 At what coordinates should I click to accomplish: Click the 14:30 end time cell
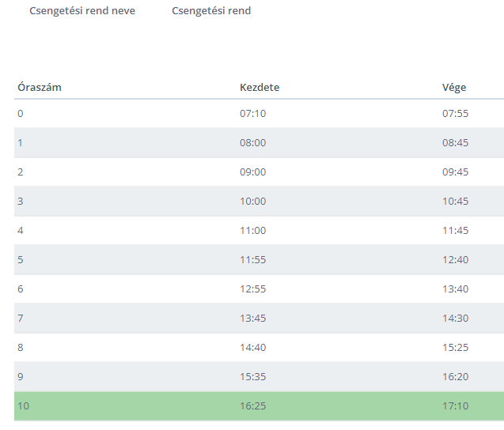coord(456,318)
